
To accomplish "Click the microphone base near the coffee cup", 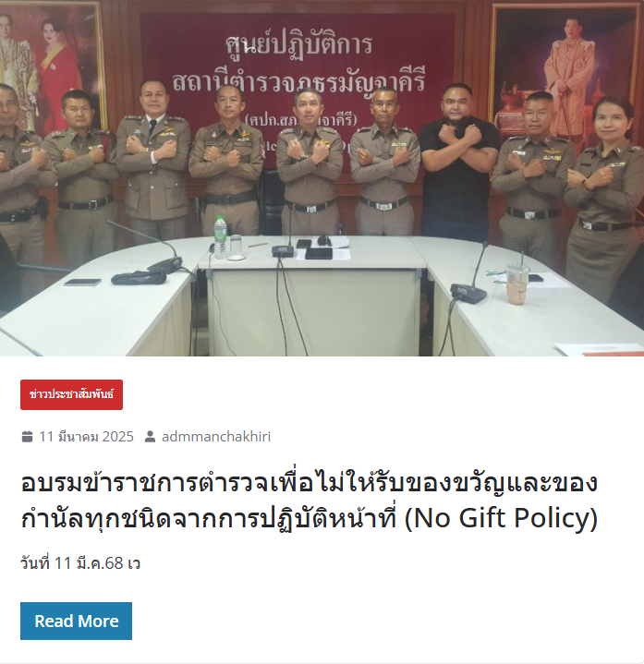I will click(x=468, y=293).
